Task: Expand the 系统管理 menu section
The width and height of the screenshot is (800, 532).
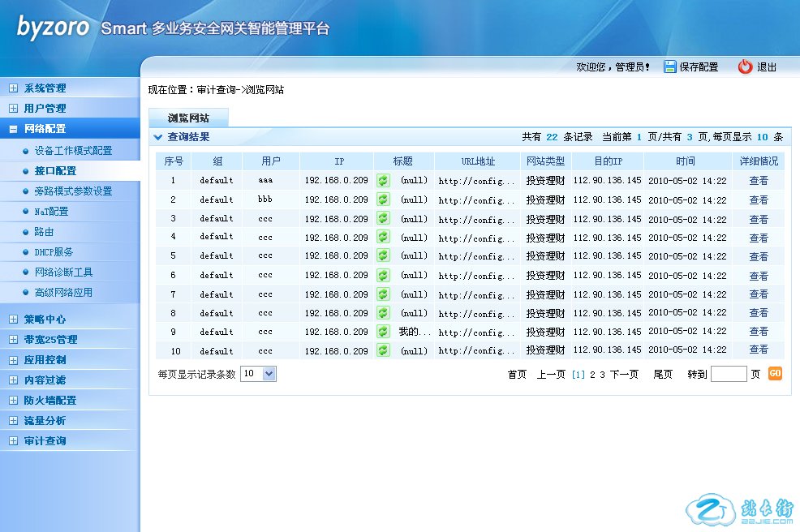Action: tap(13, 88)
